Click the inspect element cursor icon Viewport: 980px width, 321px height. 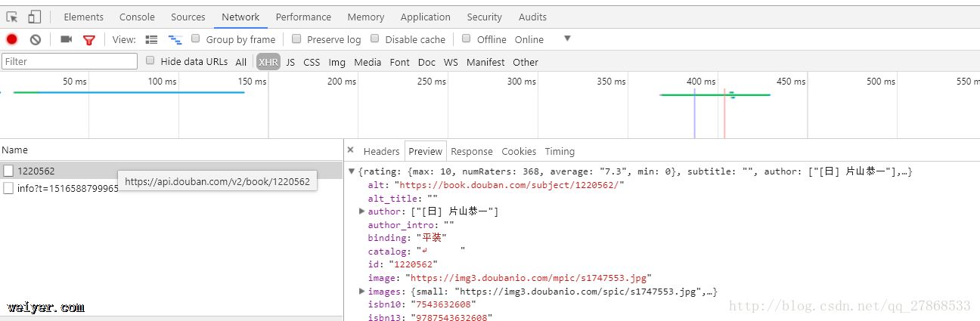coord(12,17)
